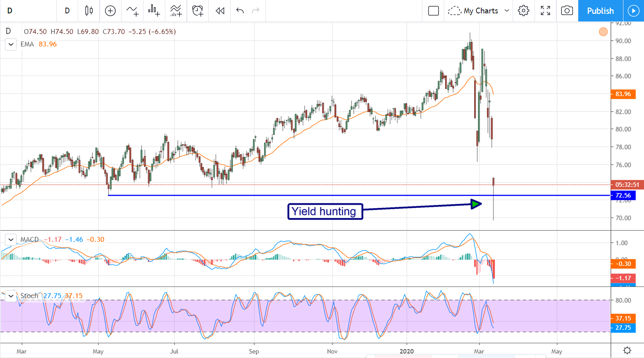Screen dimensions: 644x358
Task: Click the Publish button
Action: (600, 11)
